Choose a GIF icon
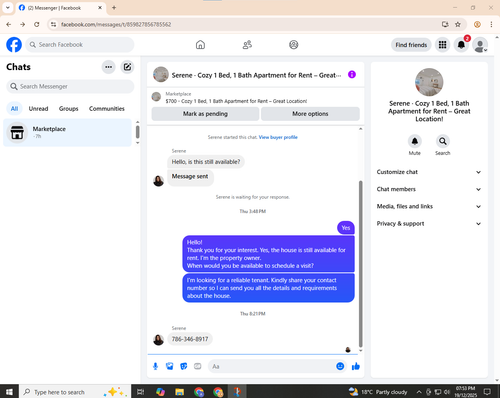Image resolution: width=500 pixels, height=398 pixels. [x=198, y=366]
